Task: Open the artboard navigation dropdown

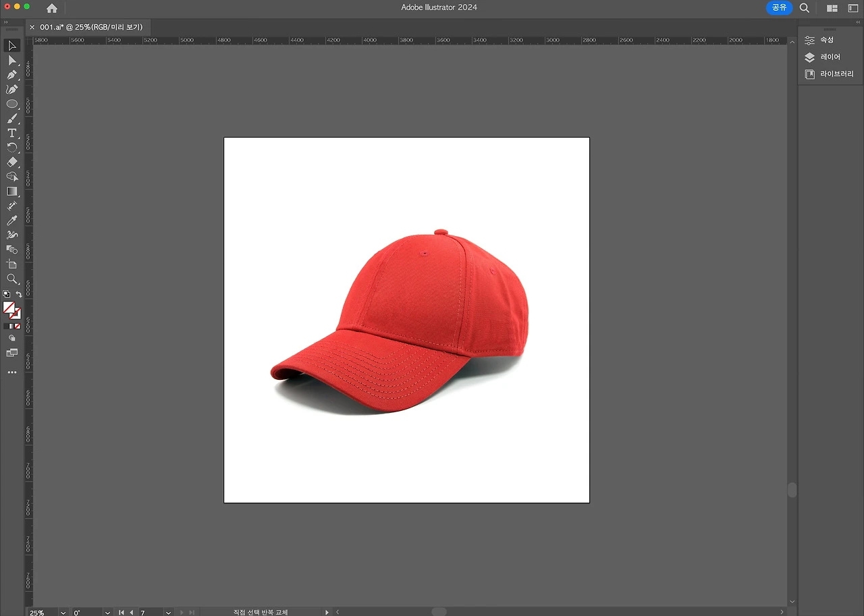Action: tap(168, 612)
